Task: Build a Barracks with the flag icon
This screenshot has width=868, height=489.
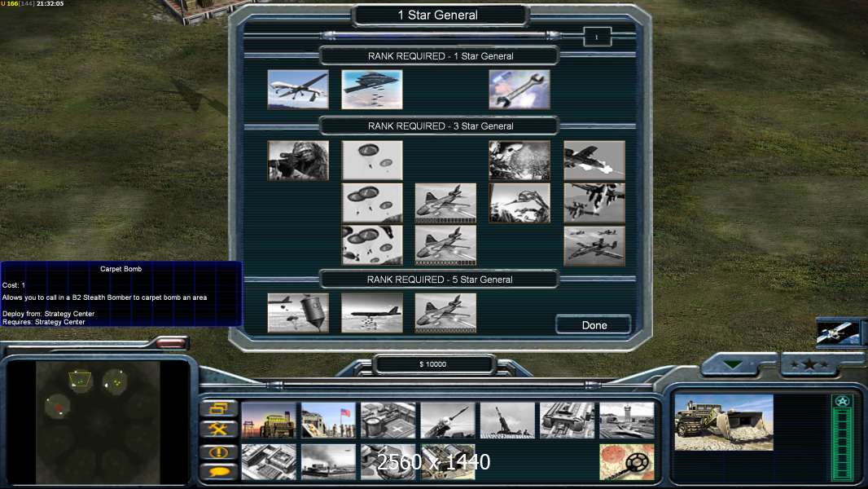Action: 328,421
